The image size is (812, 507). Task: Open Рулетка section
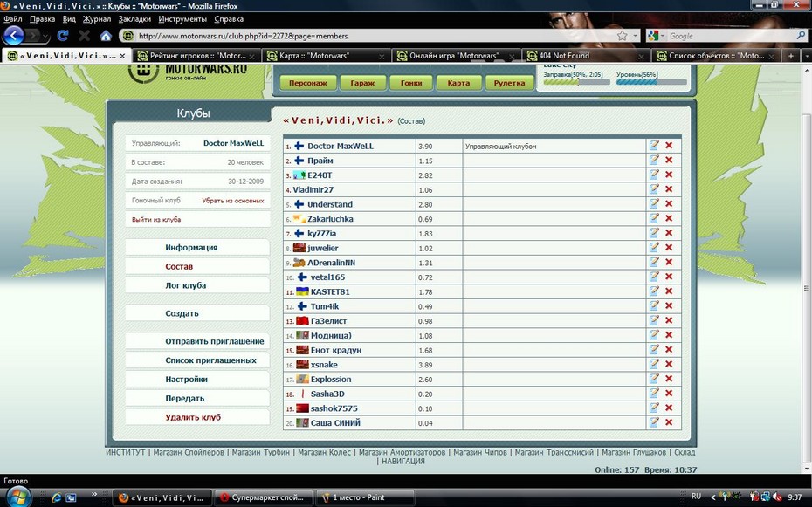coord(510,83)
